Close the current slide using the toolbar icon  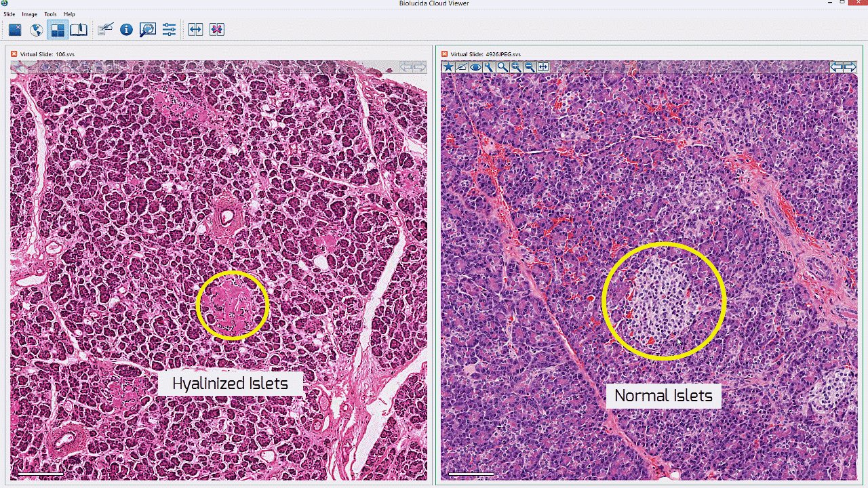coord(14,29)
